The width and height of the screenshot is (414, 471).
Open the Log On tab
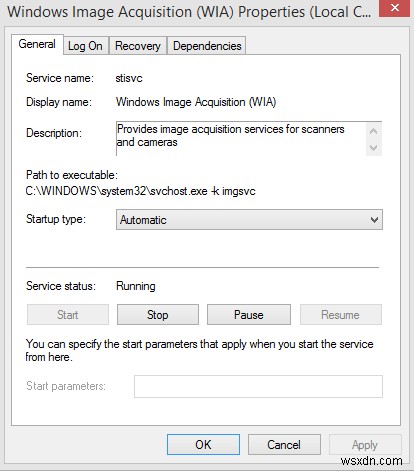(x=85, y=46)
